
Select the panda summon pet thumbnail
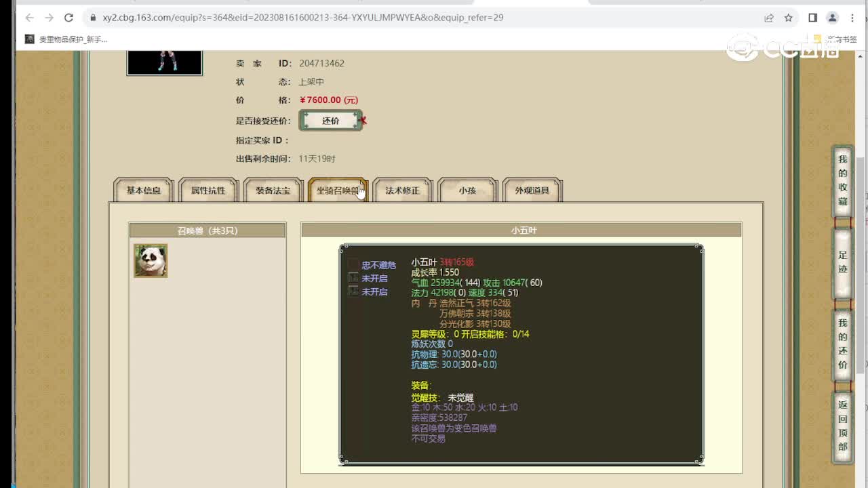coord(151,261)
